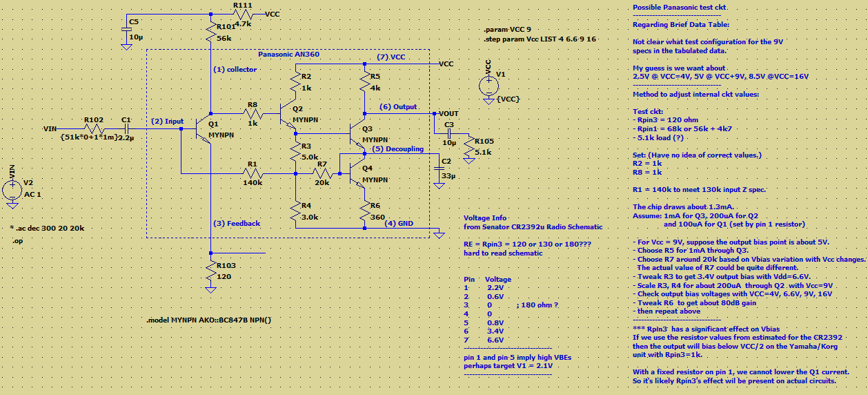Viewport: 868px width, 395px height.
Task: Click the VOUT net label
Action: pyautogui.click(x=448, y=113)
